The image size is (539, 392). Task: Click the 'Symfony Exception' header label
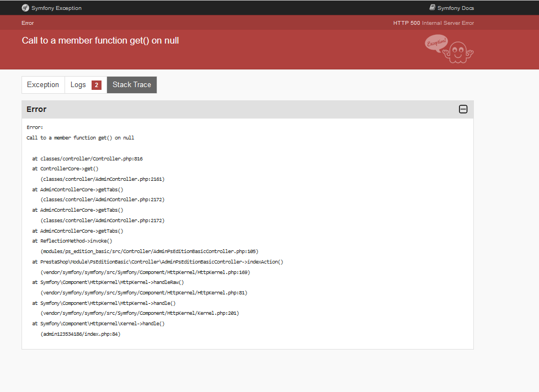pos(56,8)
